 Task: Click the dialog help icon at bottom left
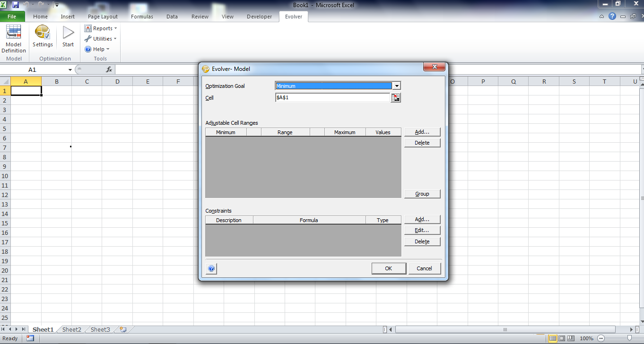tap(211, 268)
